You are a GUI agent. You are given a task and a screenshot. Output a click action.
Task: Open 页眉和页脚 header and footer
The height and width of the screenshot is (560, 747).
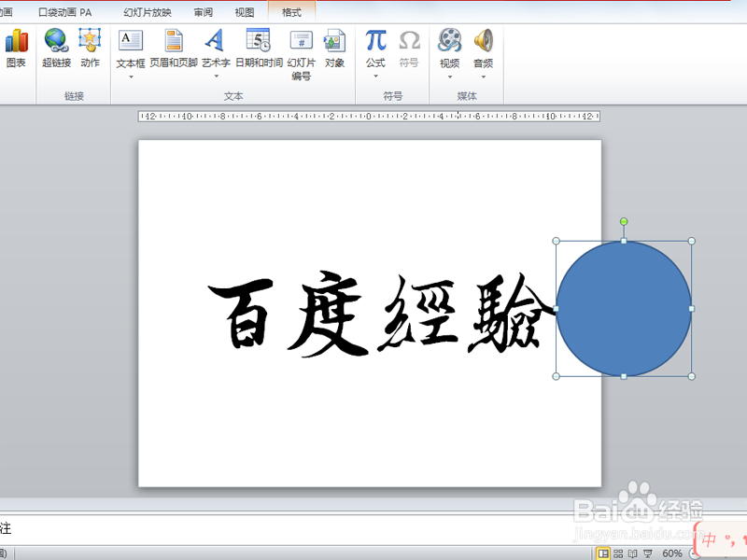click(174, 48)
